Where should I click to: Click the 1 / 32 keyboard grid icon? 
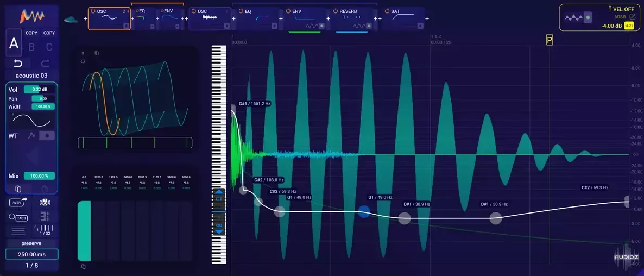(45, 230)
